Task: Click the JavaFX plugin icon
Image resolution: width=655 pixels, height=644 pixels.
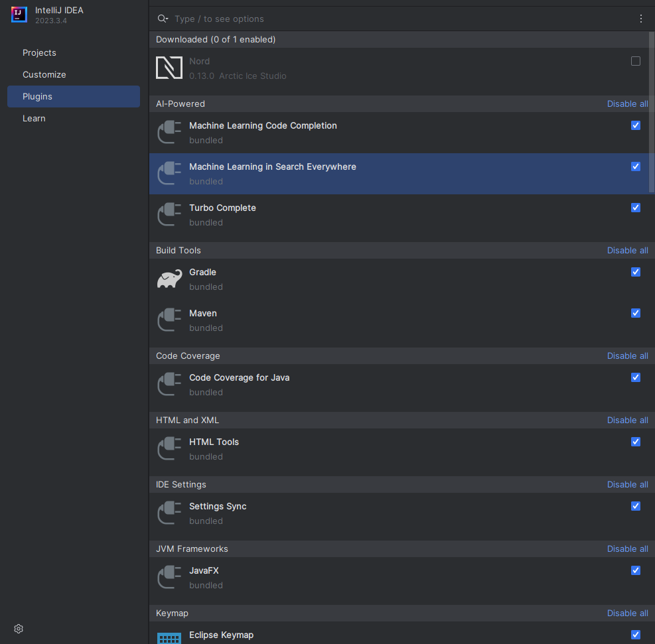Action: pyautogui.click(x=169, y=577)
